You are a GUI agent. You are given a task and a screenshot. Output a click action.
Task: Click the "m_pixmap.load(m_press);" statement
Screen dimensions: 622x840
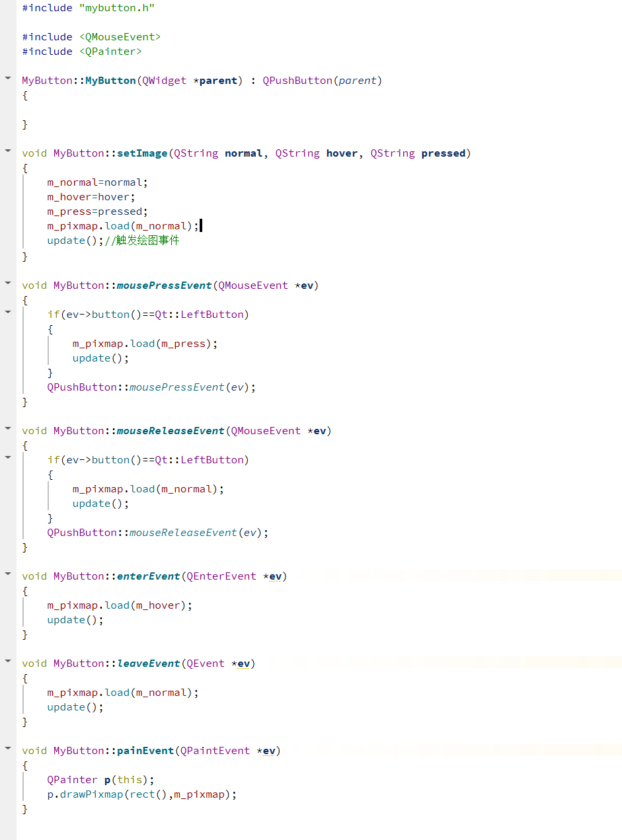click(x=145, y=344)
